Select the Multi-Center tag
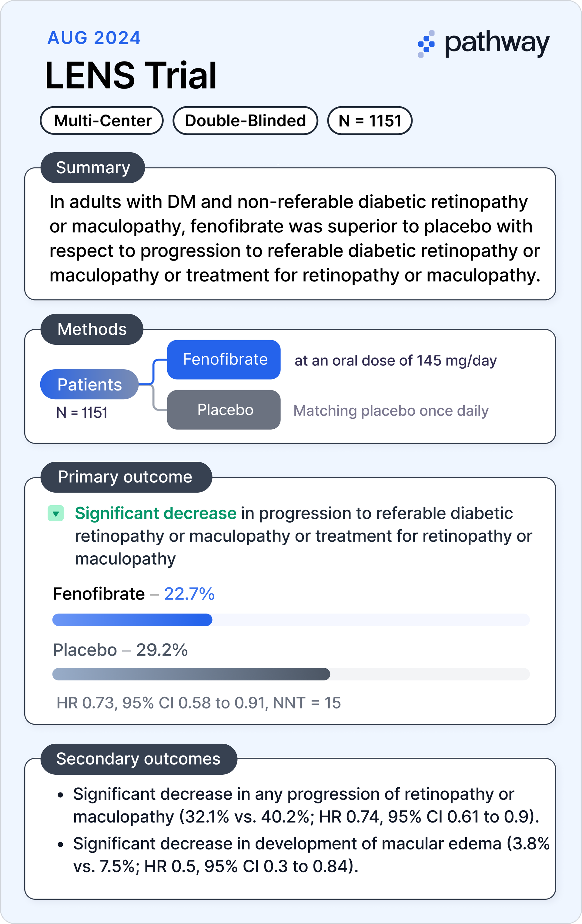This screenshot has height=924, width=582. [x=102, y=121]
